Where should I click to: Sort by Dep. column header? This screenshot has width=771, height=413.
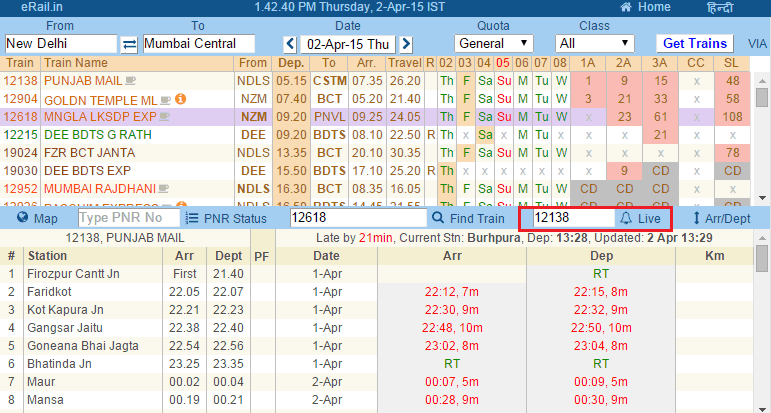click(292, 63)
